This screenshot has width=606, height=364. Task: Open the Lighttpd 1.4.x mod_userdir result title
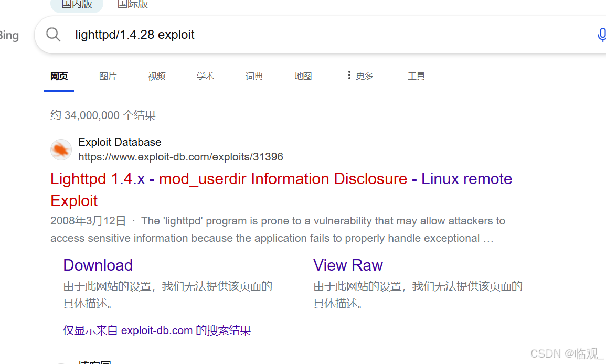pyautogui.click(x=281, y=190)
